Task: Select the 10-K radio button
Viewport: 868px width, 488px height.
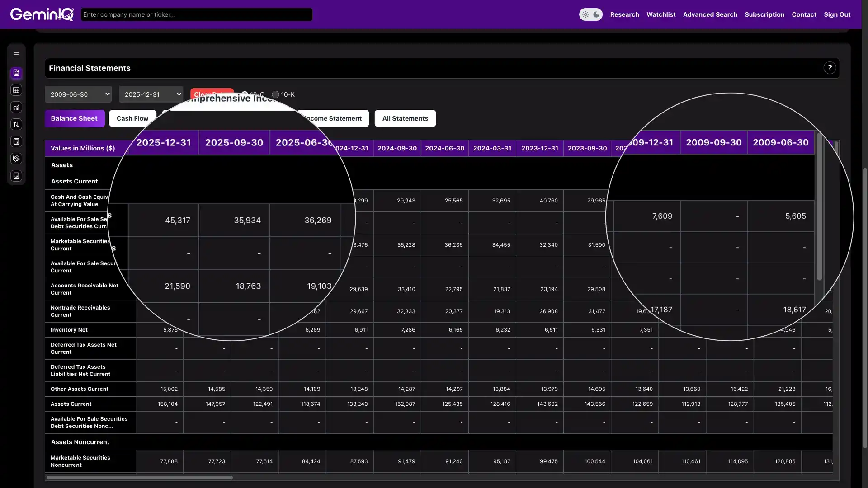Action: (x=276, y=94)
